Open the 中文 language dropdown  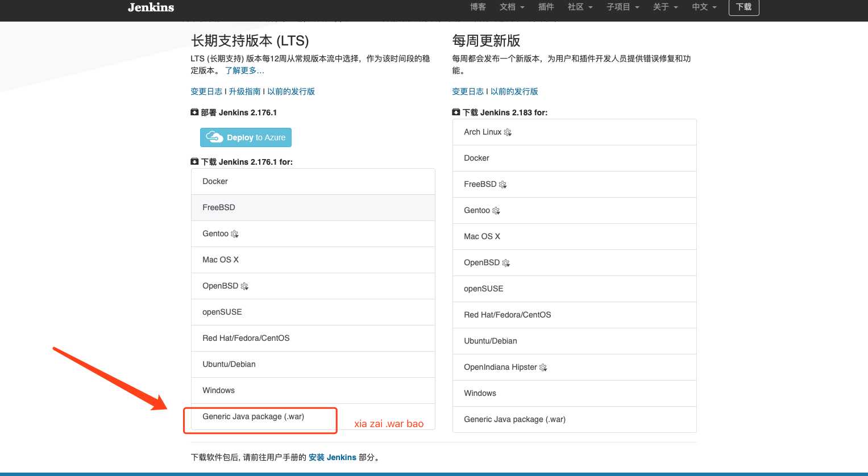tap(704, 7)
